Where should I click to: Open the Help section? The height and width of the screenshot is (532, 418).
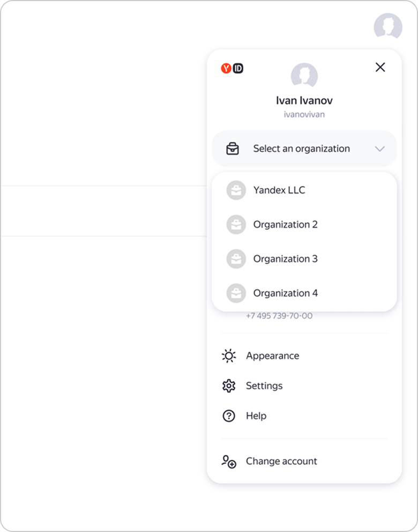coord(256,416)
